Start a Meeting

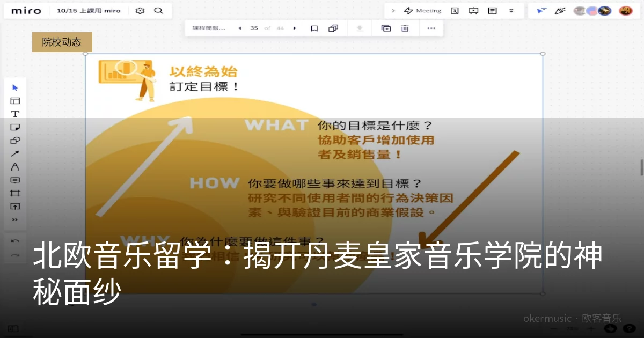pyautogui.click(x=422, y=11)
